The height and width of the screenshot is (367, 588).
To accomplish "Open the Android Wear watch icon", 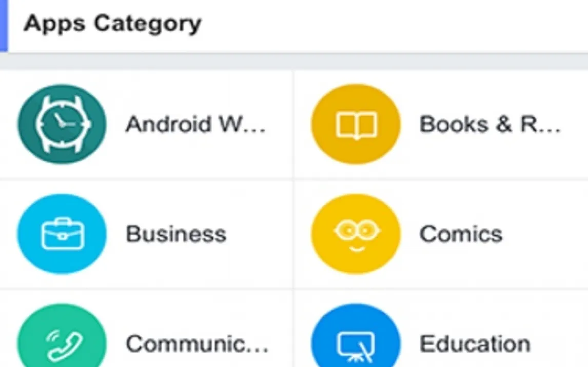I will [x=62, y=125].
